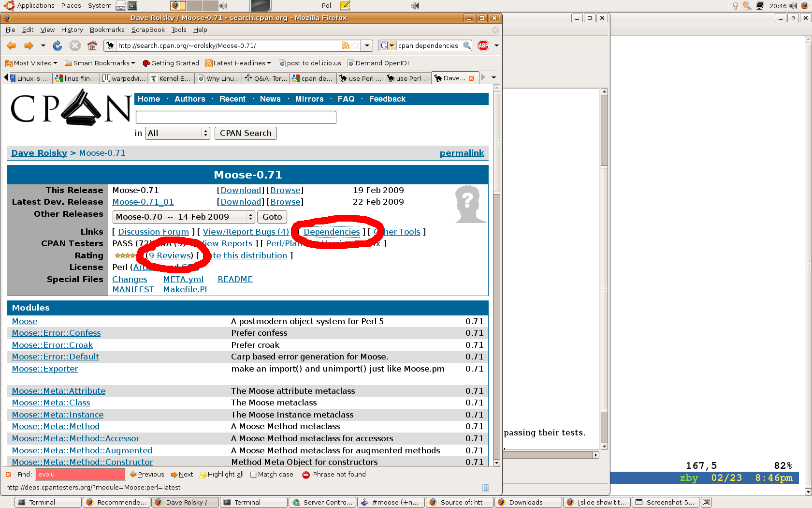The image size is (812, 508).
Task: Open the 9 Reviews link
Action: click(x=170, y=255)
